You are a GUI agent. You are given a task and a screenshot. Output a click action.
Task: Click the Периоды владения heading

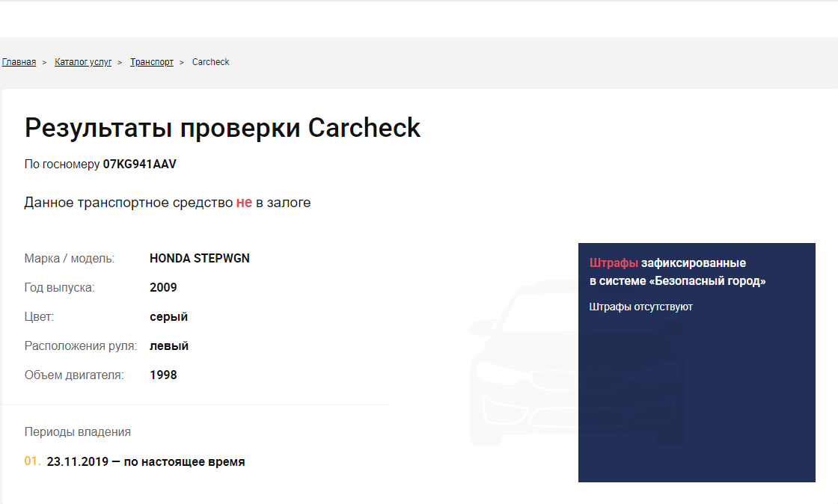pyautogui.click(x=78, y=432)
